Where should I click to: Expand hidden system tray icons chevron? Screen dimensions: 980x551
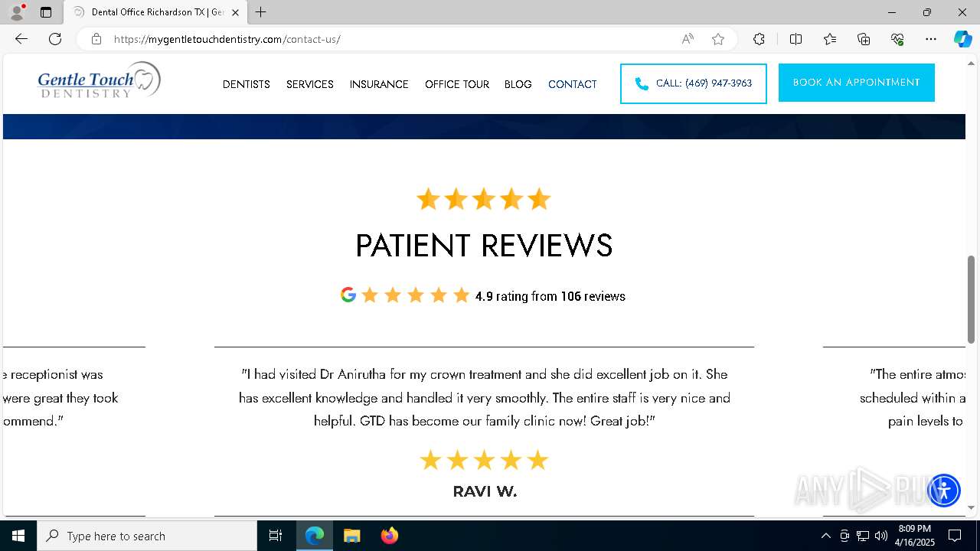tap(825, 536)
